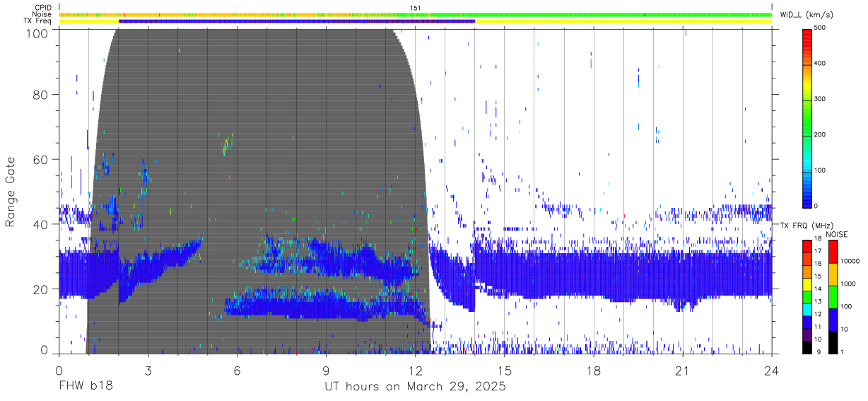This screenshot has height=401, width=868.
Task: Click the 1 tick on NOISE colorbar
Action: click(x=842, y=351)
